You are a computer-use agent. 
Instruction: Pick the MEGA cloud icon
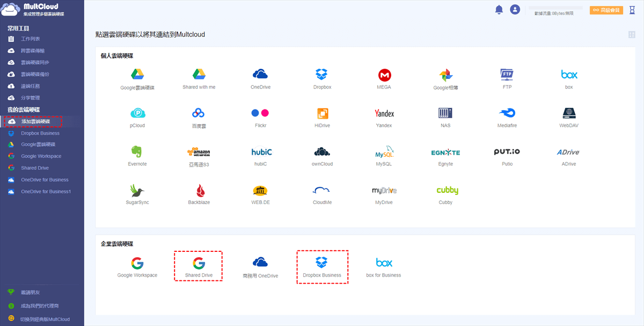[384, 74]
